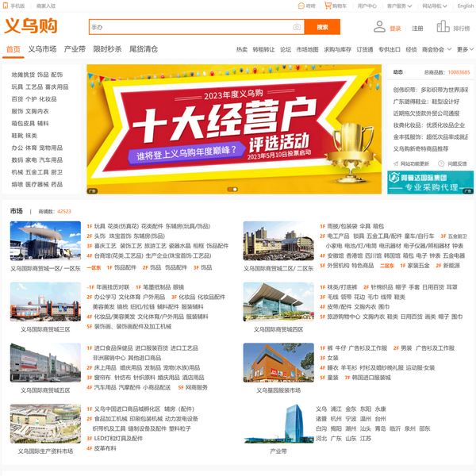Viewport: 476px width, 476px height.
Task: Click the user profile avatar icon
Action: point(379,27)
